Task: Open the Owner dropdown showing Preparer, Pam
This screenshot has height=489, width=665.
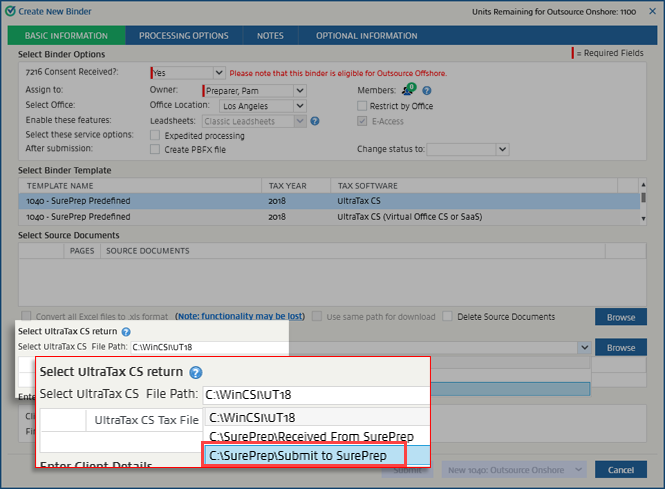Action: (x=300, y=90)
